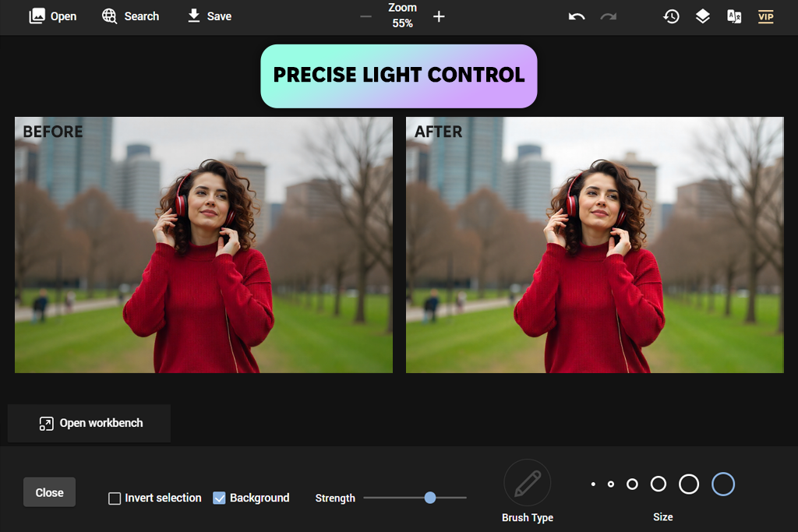
Task: Redo the last undone action
Action: pos(608,17)
